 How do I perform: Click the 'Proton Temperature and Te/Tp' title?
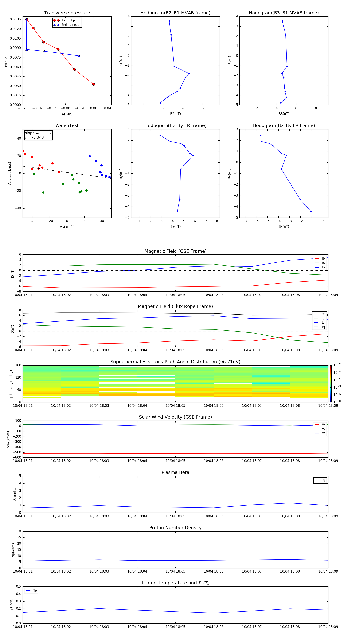tap(175, 583)
